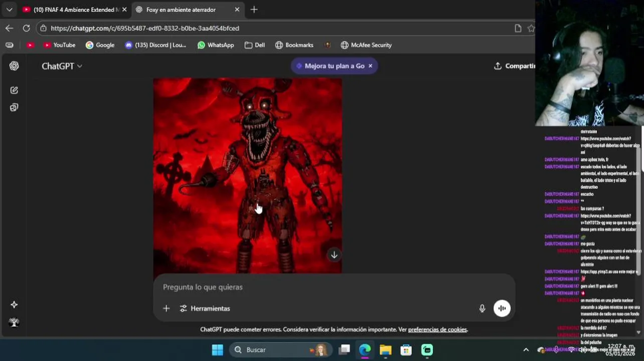This screenshot has width=644, height=361.
Task: Reload the current page
Action: click(x=26, y=28)
